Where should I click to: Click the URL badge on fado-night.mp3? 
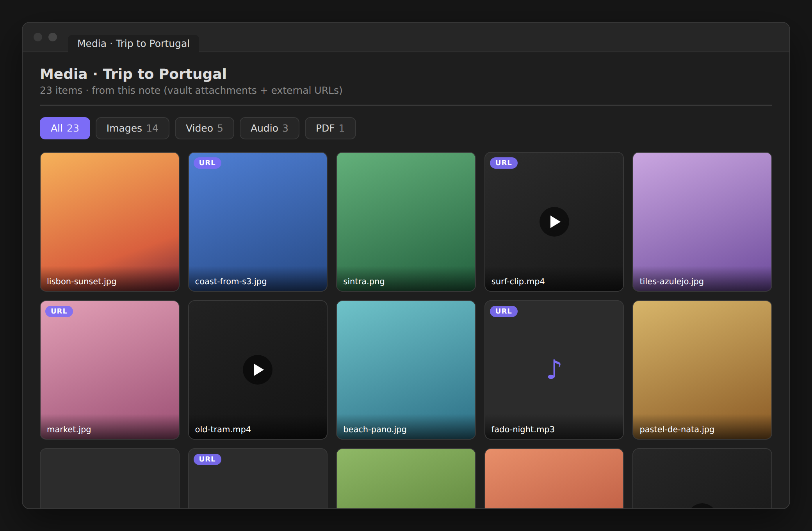(x=504, y=311)
